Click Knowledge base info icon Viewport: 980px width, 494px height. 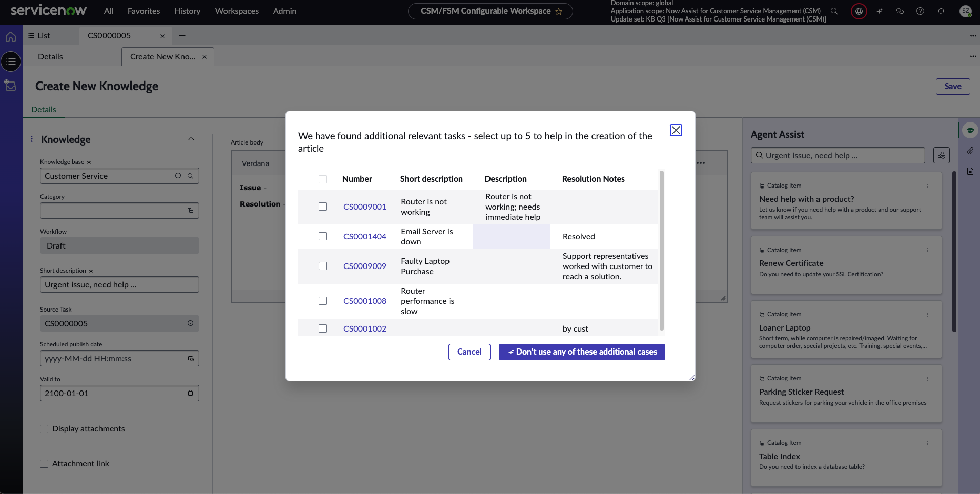point(178,176)
